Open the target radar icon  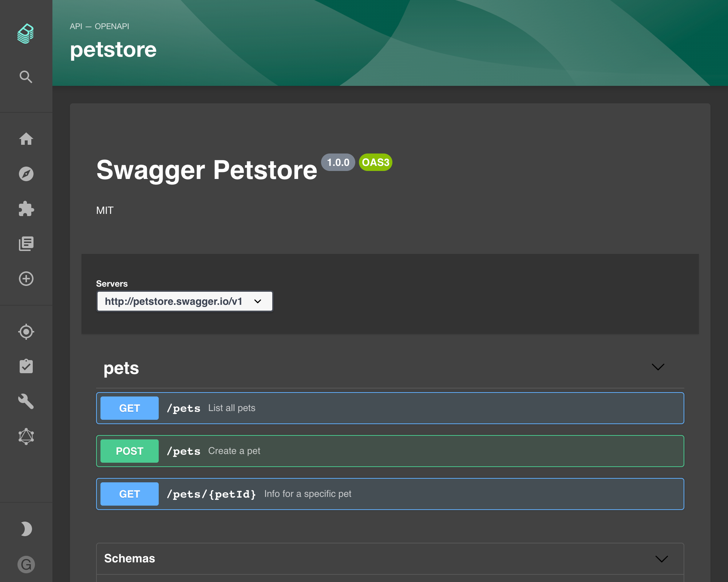pos(26,332)
